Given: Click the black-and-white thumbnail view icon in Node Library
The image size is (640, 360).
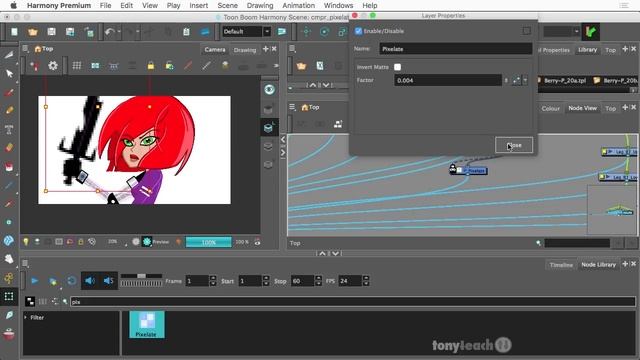Looking at the screenshot, I should (30, 302).
